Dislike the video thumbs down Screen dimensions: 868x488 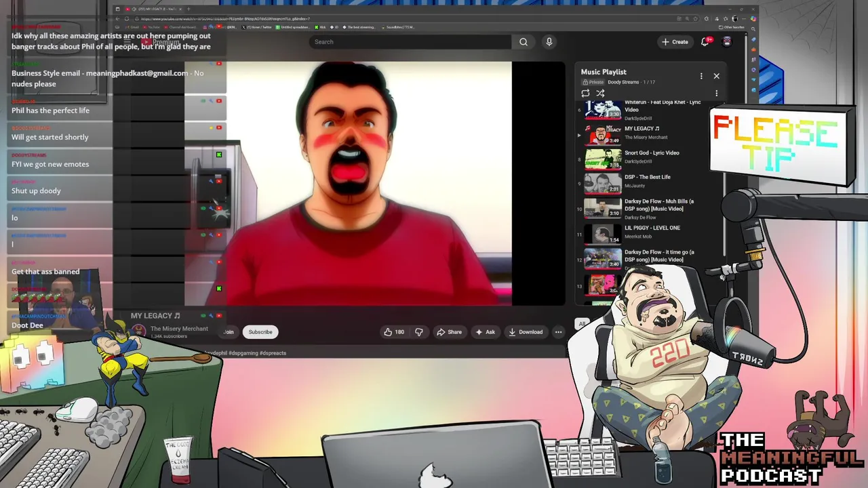(419, 332)
